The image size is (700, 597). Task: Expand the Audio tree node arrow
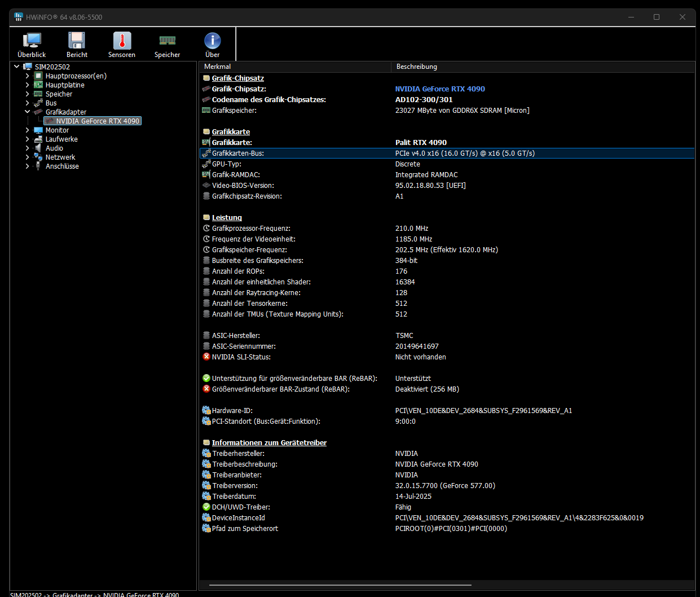27,148
